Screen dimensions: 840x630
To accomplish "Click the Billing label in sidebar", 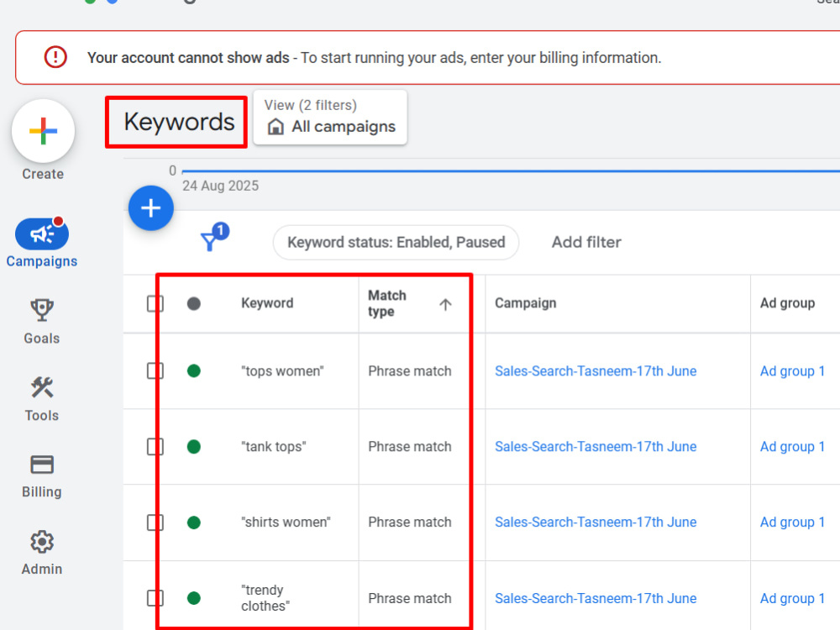I will tap(42, 491).
